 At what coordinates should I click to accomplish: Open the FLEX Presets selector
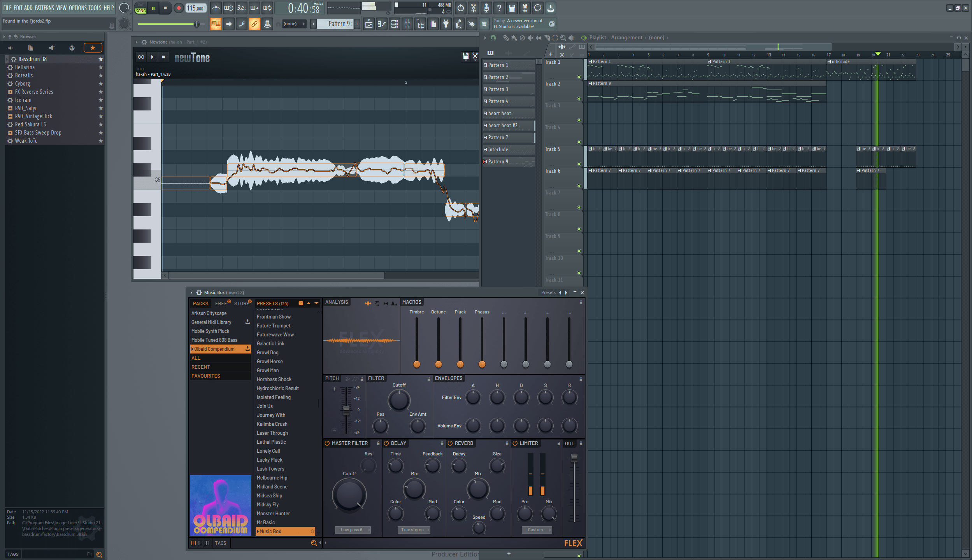coord(548,292)
